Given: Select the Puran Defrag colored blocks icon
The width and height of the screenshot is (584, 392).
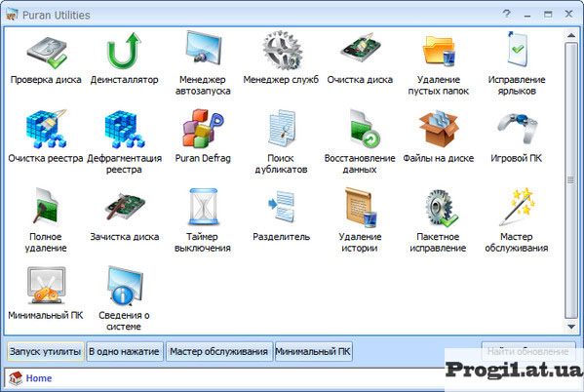Looking at the screenshot, I should coord(203,128).
